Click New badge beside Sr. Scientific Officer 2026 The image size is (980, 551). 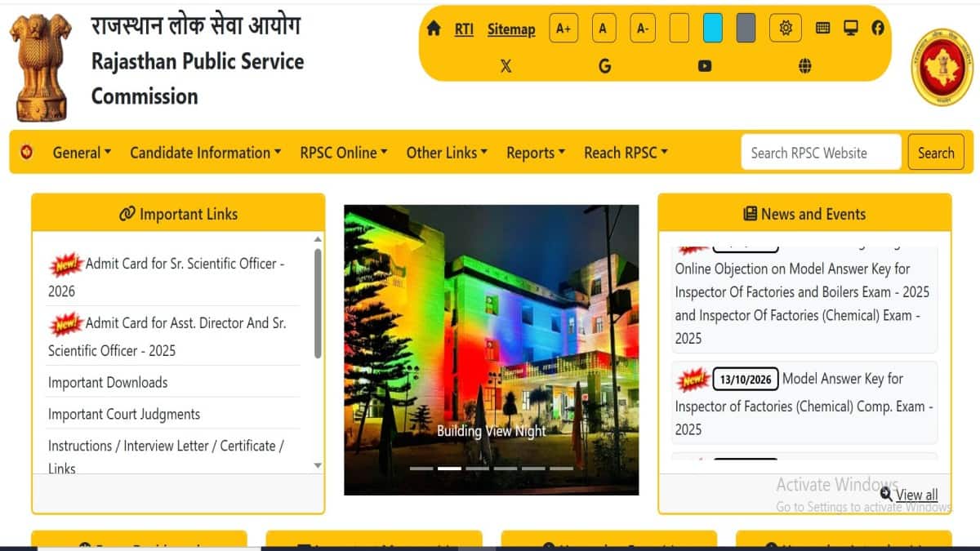[66, 264]
